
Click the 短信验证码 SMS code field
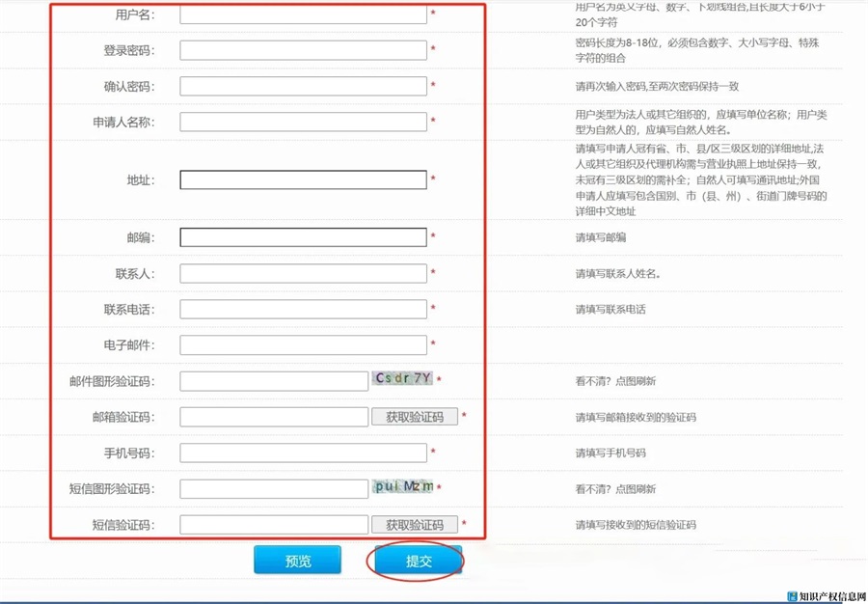tap(274, 525)
